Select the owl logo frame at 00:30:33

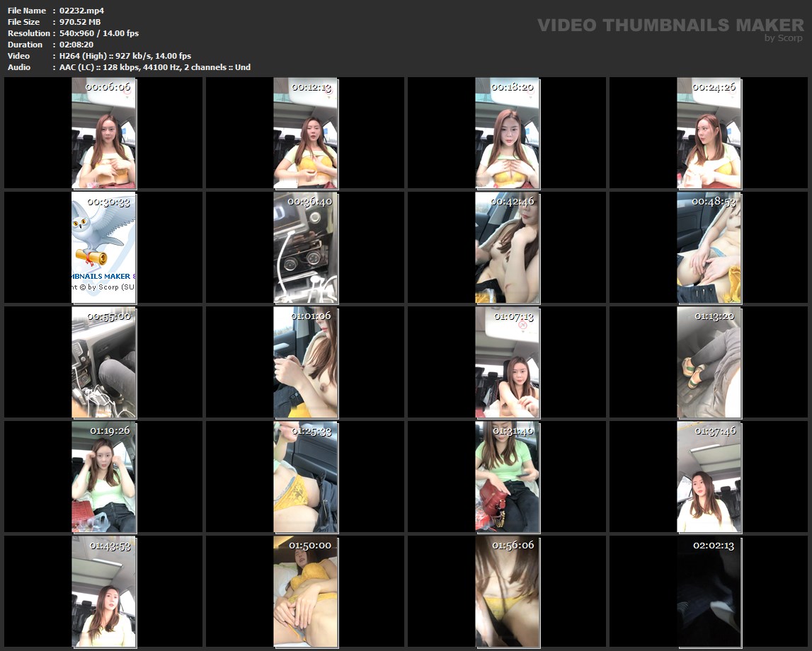click(x=103, y=248)
